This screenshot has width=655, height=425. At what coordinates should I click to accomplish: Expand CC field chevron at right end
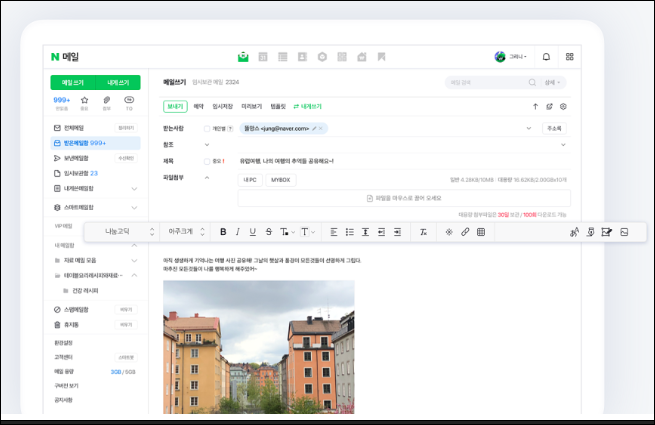(563, 145)
